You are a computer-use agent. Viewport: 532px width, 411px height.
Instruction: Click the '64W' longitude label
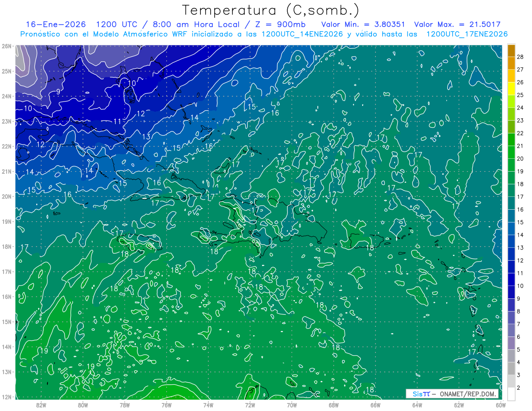(x=417, y=405)
